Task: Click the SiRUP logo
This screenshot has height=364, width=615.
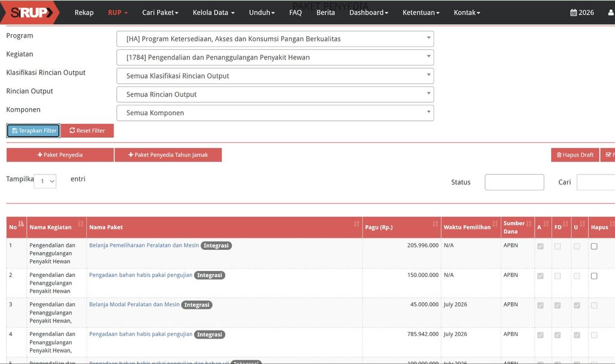Action: pyautogui.click(x=30, y=12)
